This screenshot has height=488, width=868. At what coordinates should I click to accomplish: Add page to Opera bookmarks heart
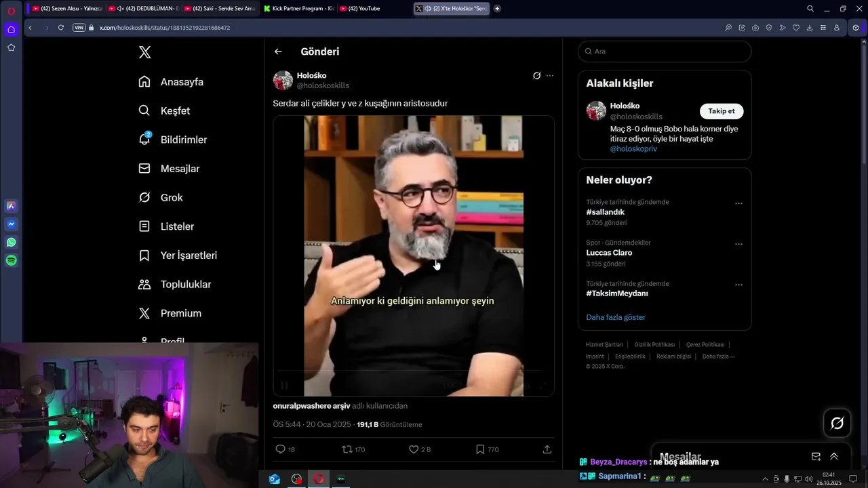tap(796, 28)
